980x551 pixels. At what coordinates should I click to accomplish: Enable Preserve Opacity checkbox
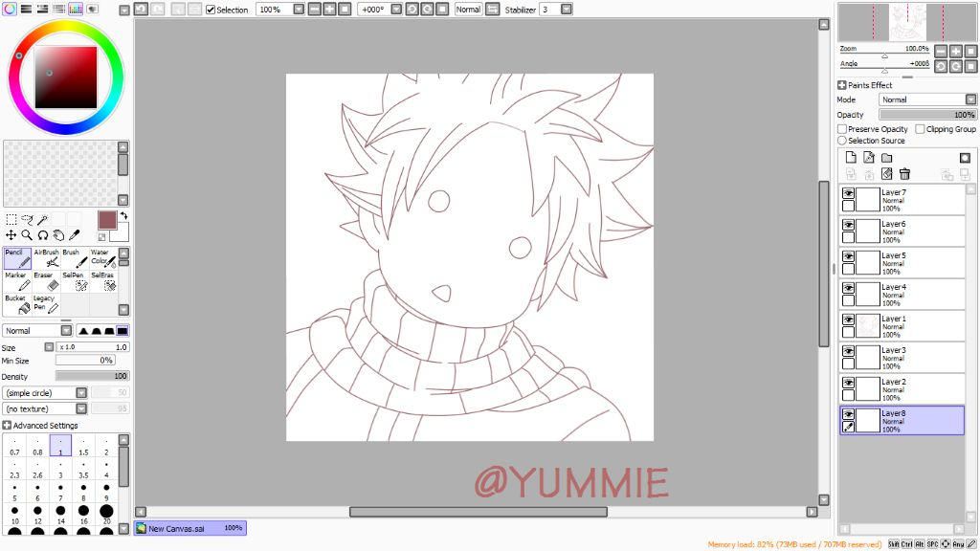tap(842, 129)
